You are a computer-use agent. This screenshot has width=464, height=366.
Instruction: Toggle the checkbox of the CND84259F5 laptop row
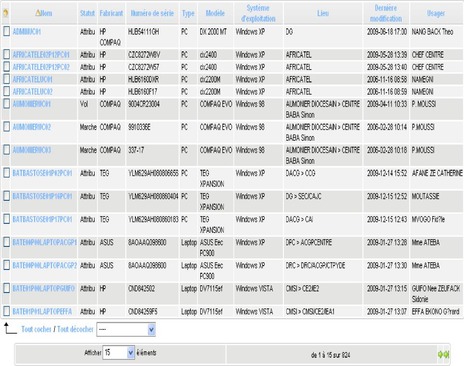[6, 311]
